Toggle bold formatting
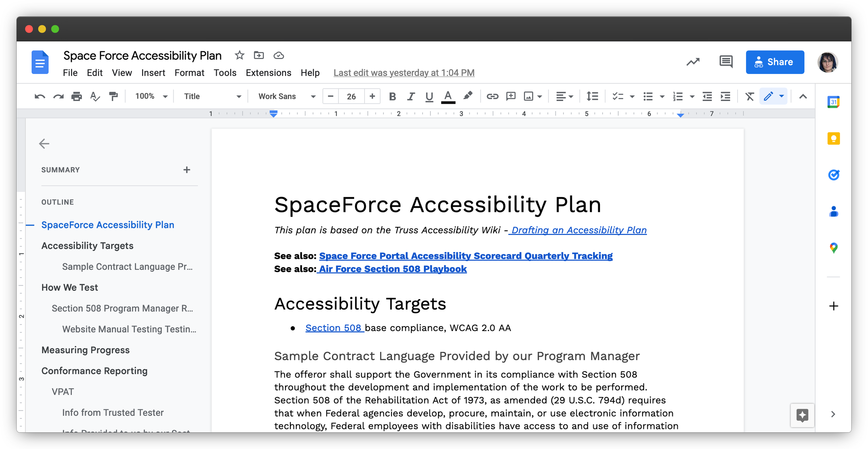The width and height of the screenshot is (868, 449). click(392, 96)
